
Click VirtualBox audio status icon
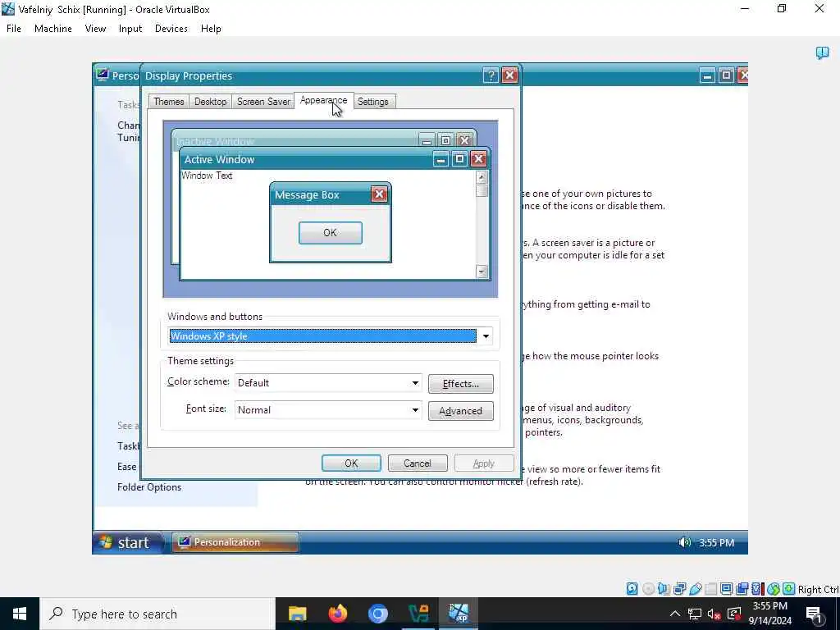(664, 589)
